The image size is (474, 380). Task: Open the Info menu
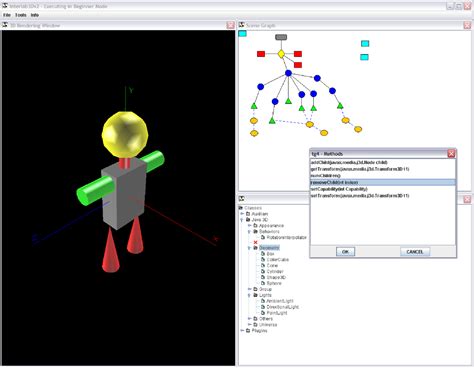point(35,15)
